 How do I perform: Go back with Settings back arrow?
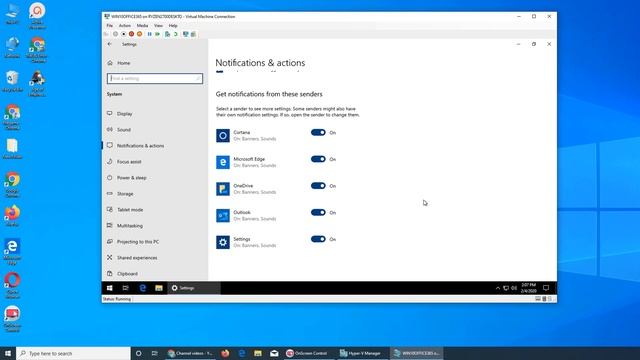[x=109, y=44]
